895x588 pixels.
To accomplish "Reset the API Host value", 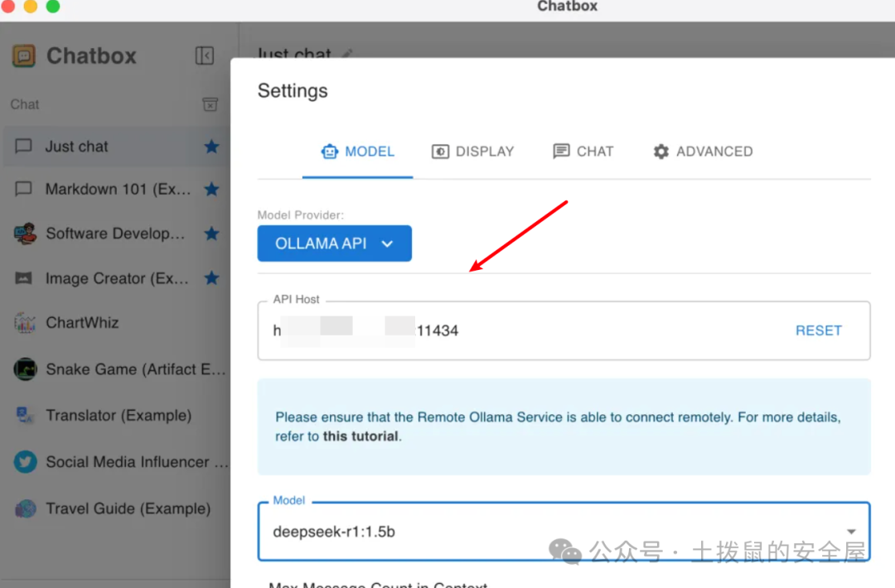I will 819,330.
